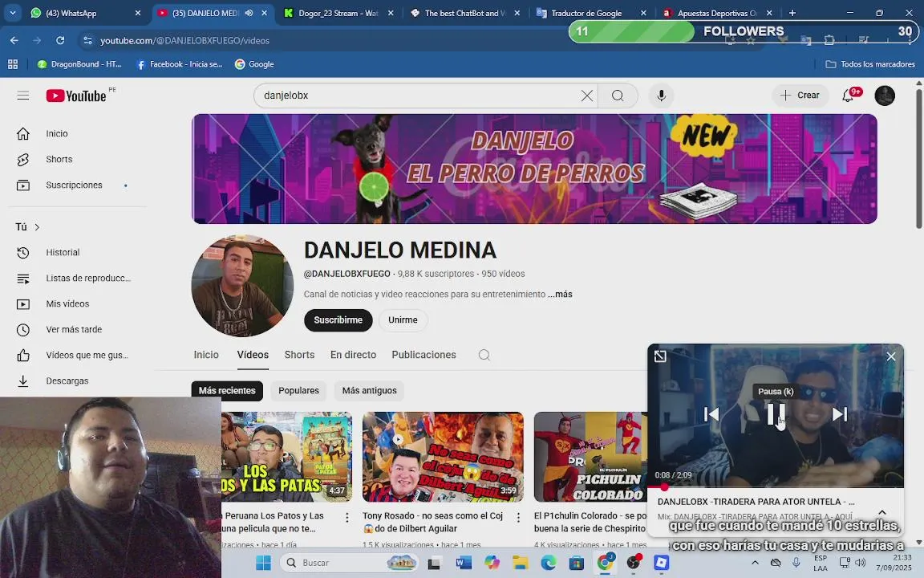The image size is (924, 578).
Task: Reload the page
Action: pyautogui.click(x=60, y=41)
